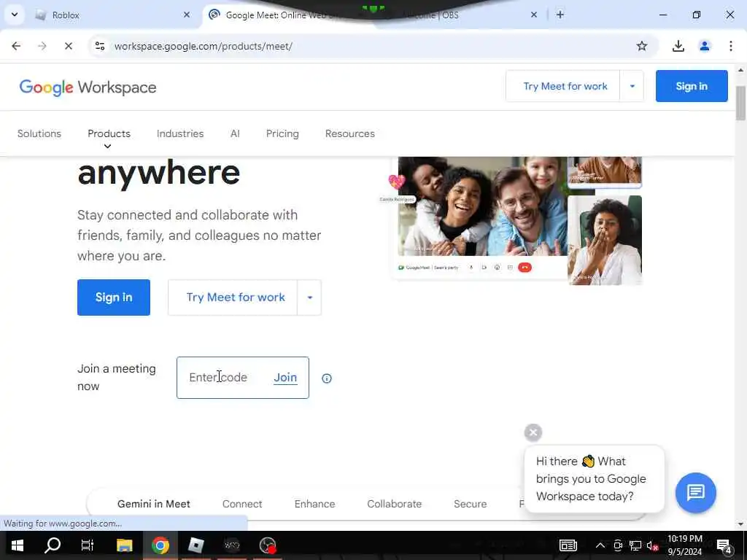Open the Solutions menu
Screen dimensions: 747x560
click(x=39, y=134)
